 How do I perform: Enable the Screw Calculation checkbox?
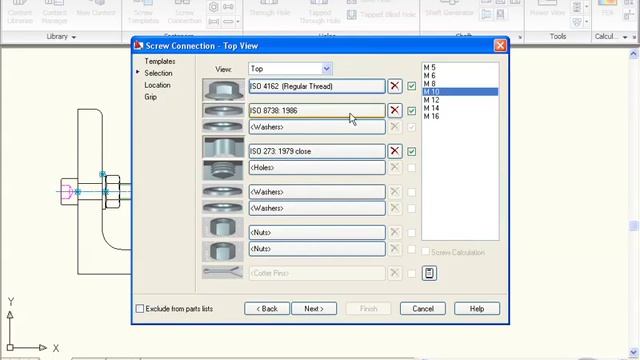425,252
